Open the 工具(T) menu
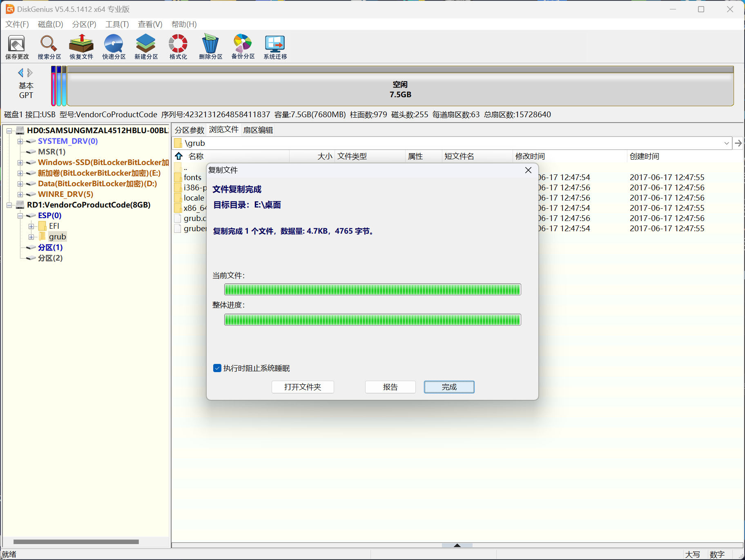The width and height of the screenshot is (745, 560). click(x=117, y=24)
